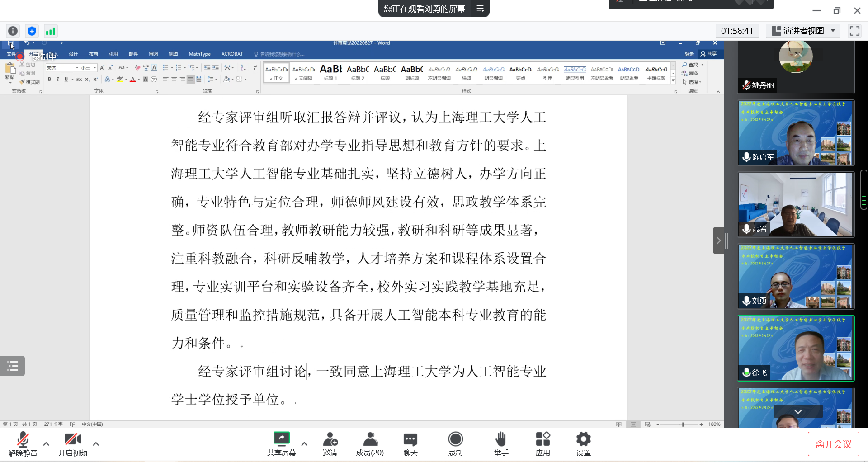868x462 pixels.
Task: Open screen-share options menu at top
Action: [480, 9]
